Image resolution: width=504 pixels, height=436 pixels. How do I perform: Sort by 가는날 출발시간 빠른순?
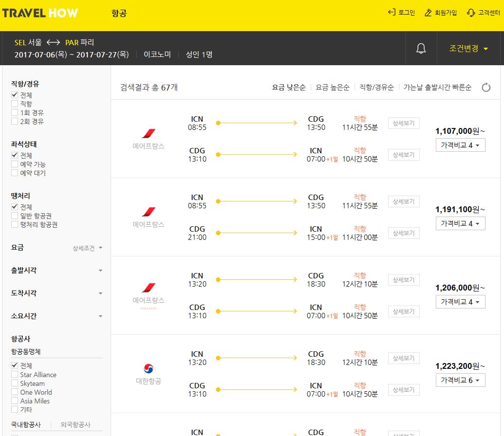coord(437,88)
